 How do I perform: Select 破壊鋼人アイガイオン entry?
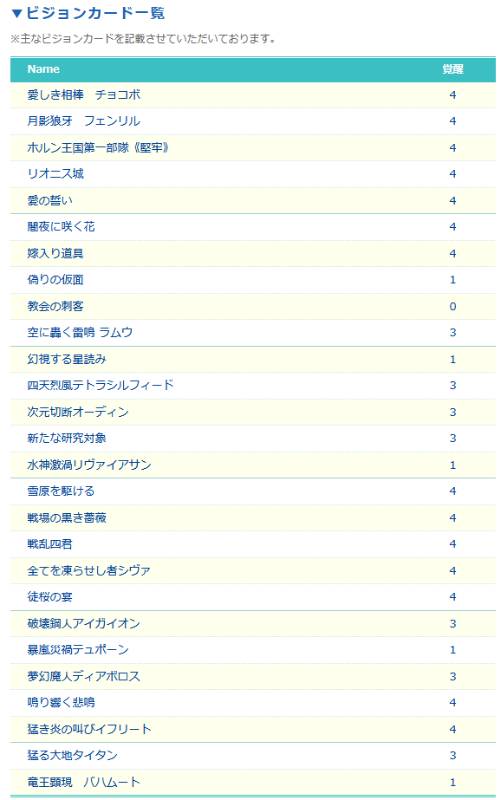(83, 623)
